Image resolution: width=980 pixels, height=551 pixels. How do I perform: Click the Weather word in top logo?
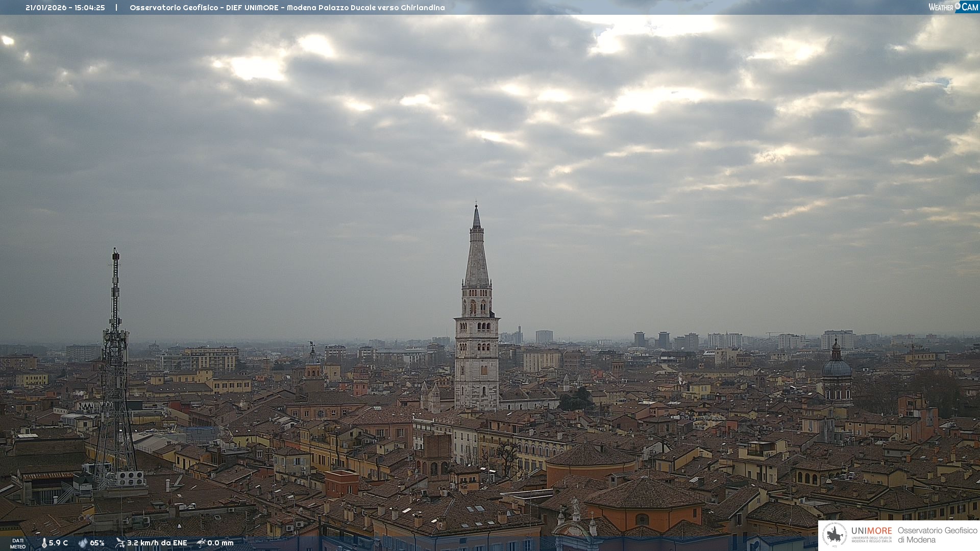pyautogui.click(x=941, y=7)
